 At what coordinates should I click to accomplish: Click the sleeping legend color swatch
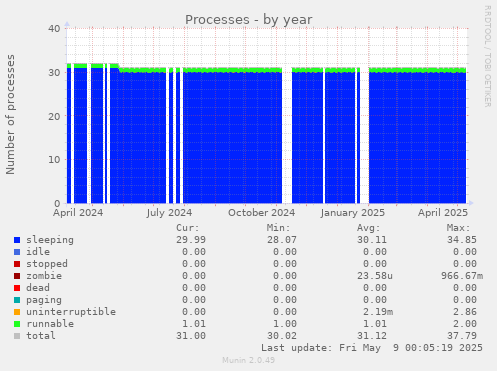point(17,240)
